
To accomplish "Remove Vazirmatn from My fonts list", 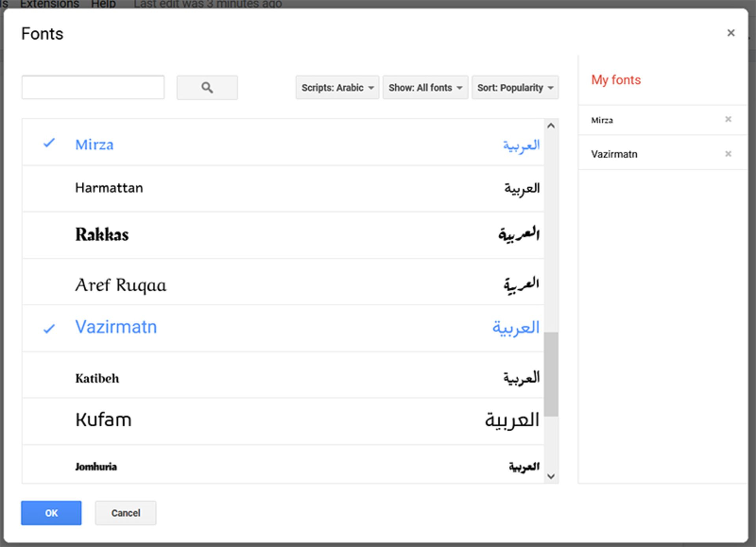I will pyautogui.click(x=728, y=154).
